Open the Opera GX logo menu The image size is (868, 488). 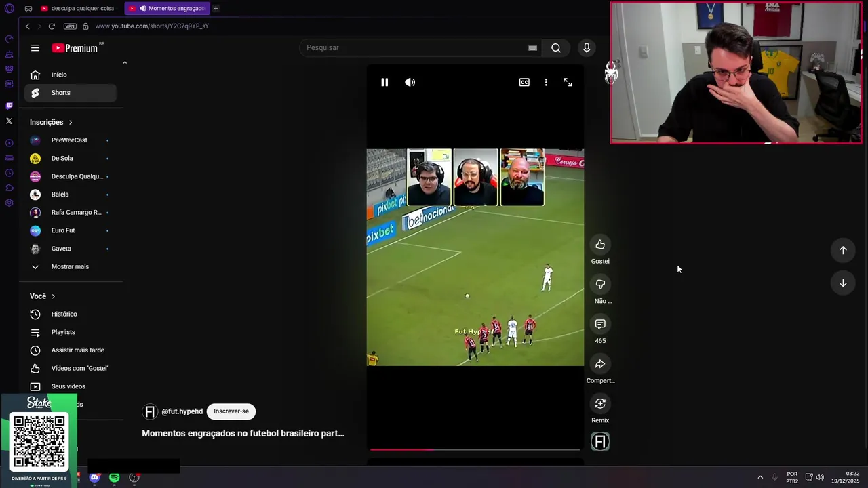[9, 8]
